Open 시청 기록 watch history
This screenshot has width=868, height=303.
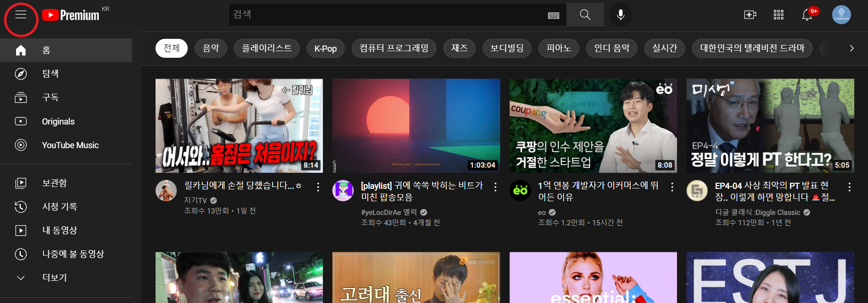coord(66,206)
